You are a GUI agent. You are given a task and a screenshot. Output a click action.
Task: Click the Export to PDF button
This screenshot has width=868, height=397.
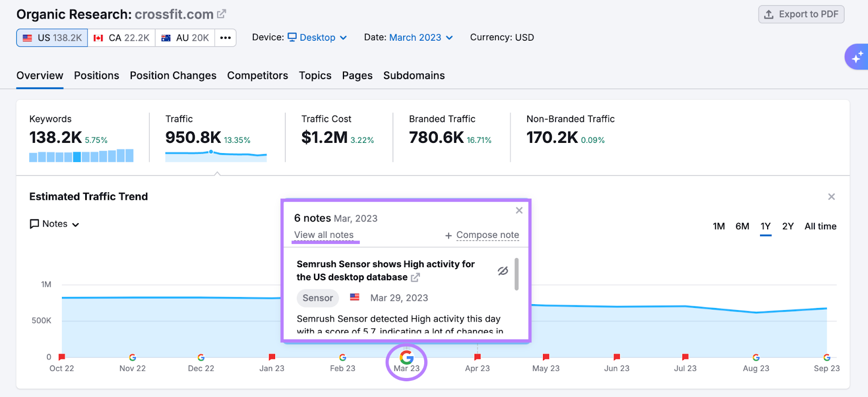801,14
